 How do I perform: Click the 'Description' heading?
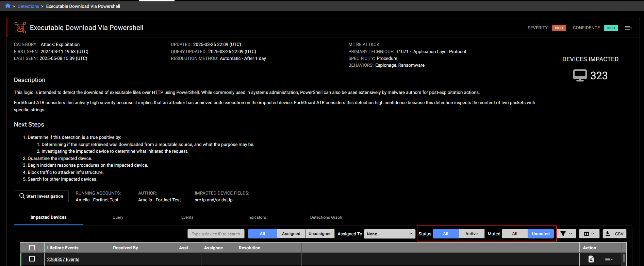30,80
